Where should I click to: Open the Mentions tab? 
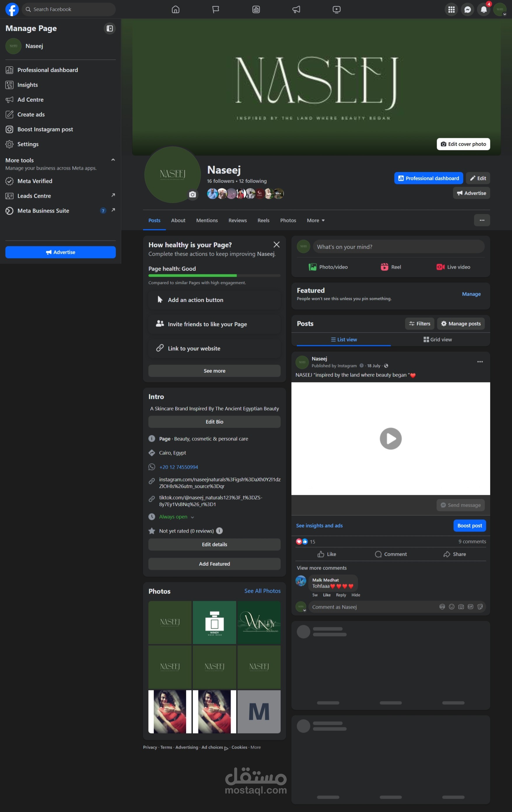point(207,220)
